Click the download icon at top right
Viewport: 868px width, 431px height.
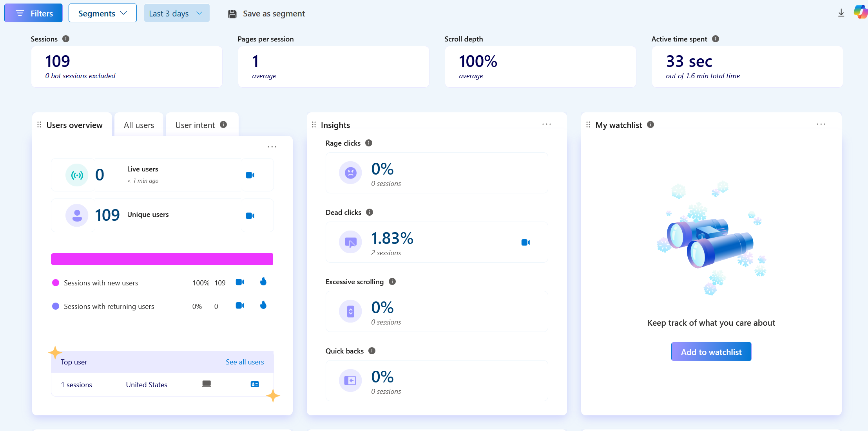[841, 13]
